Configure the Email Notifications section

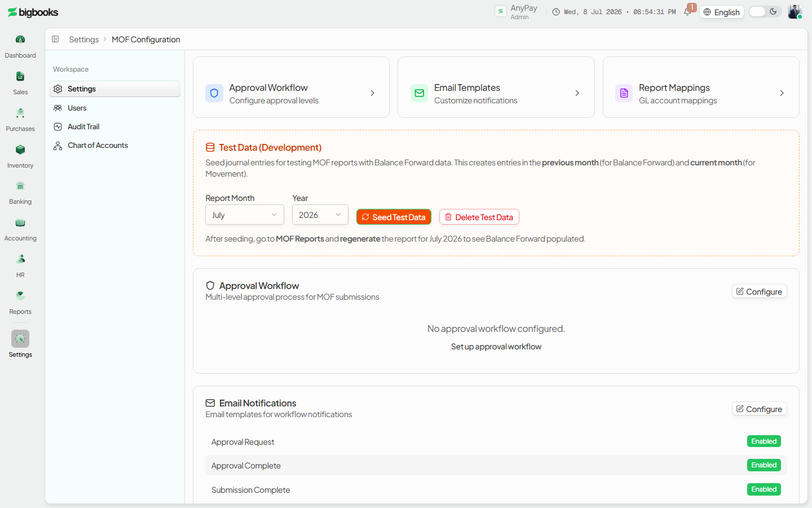coord(759,409)
